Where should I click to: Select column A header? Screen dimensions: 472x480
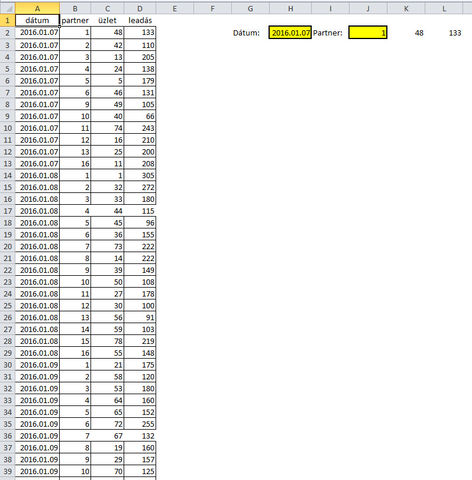37,8
